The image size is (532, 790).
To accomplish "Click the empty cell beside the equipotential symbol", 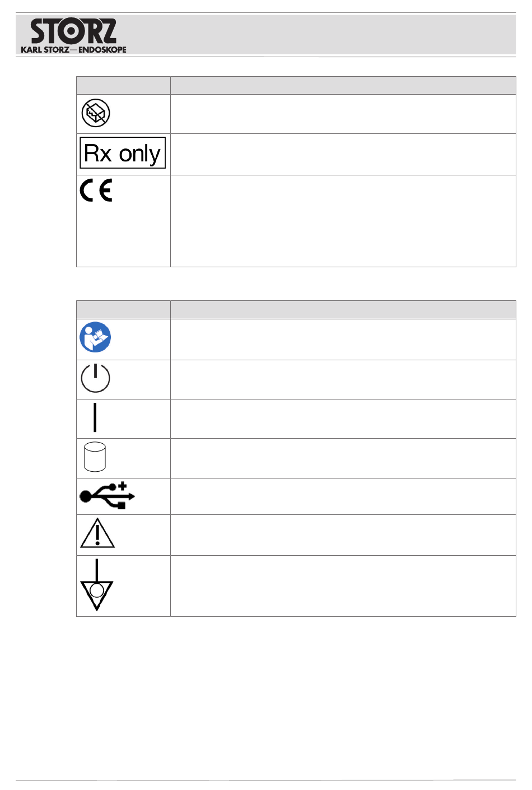I will 343,585.
